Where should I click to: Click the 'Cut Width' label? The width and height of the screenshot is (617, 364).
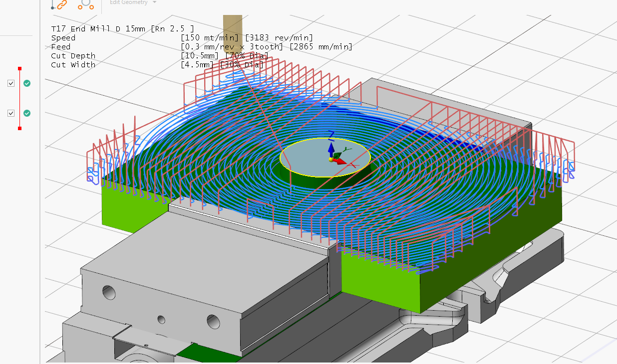tap(73, 65)
